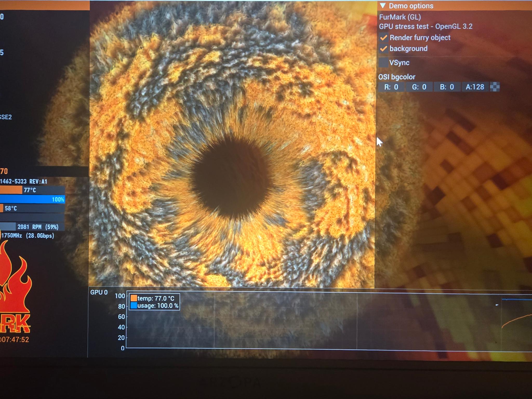Select the B: 0 color field
532x399 pixels.
447,87
